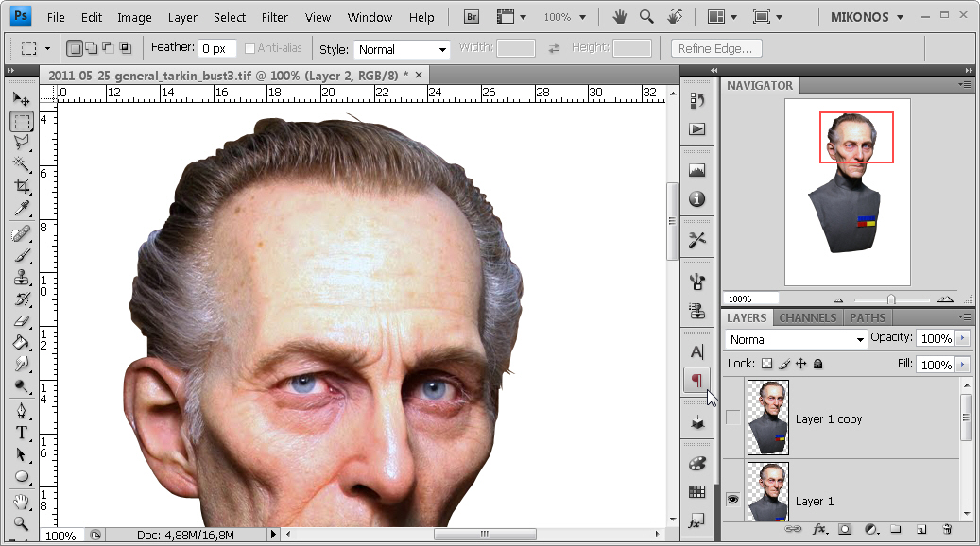Open the File menu
The image size is (980, 546).
[x=56, y=18]
